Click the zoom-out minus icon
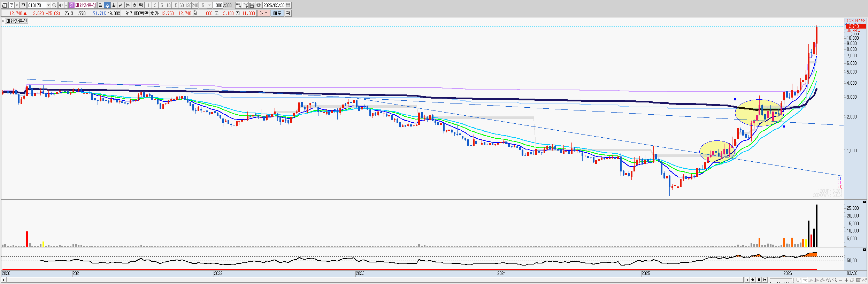The image size is (868, 284). click(840, 280)
